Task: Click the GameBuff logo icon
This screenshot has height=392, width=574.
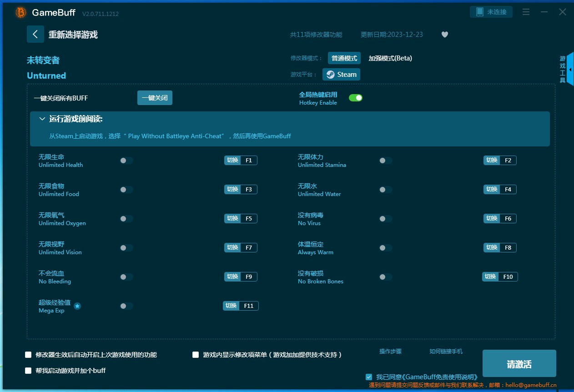Action: pyautogui.click(x=21, y=13)
